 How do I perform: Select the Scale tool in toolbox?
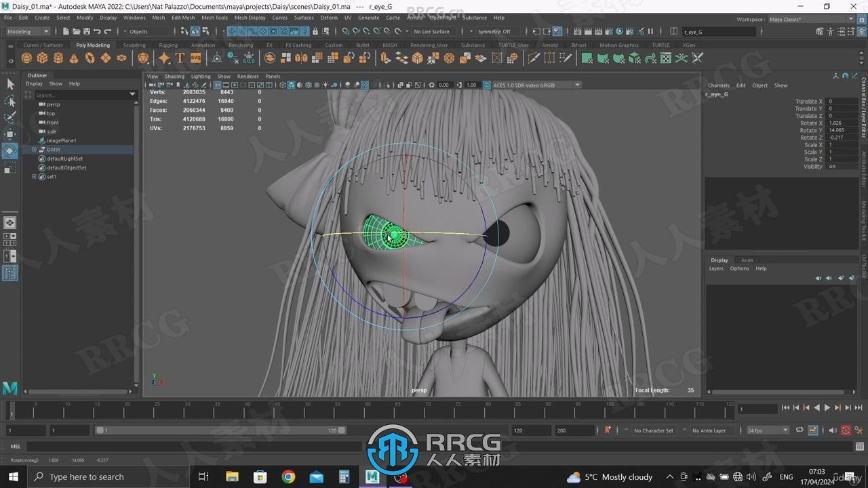click(x=10, y=168)
